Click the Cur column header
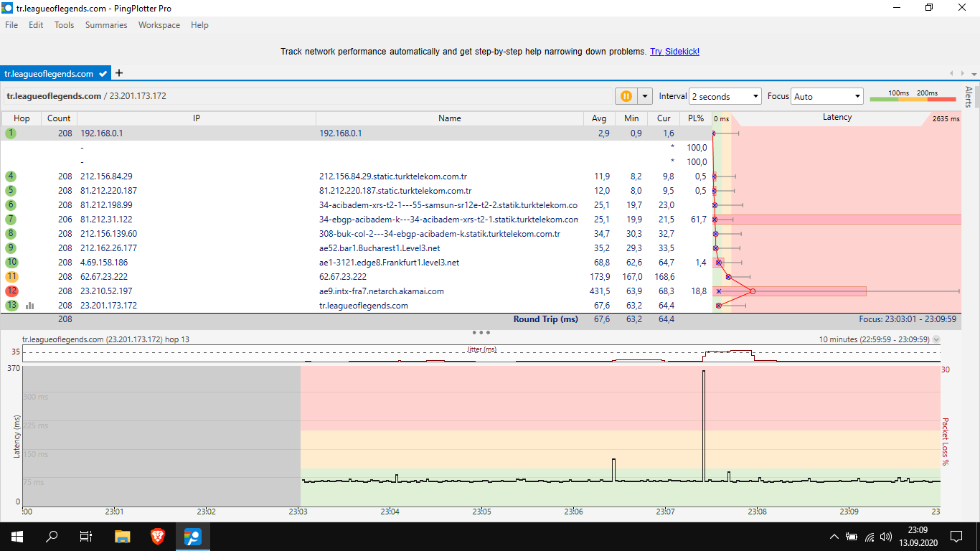 tap(664, 118)
